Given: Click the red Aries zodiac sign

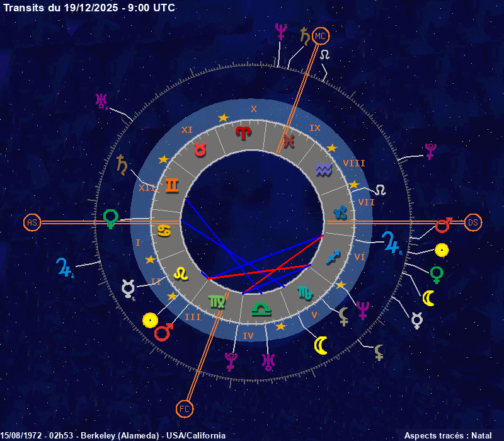Looking at the screenshot, I should pyautogui.click(x=243, y=133).
